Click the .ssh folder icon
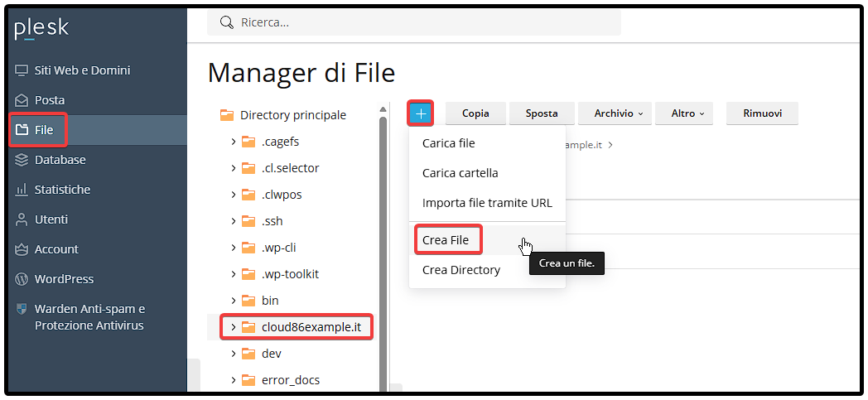Viewport: 868px width, 400px height. click(x=248, y=221)
